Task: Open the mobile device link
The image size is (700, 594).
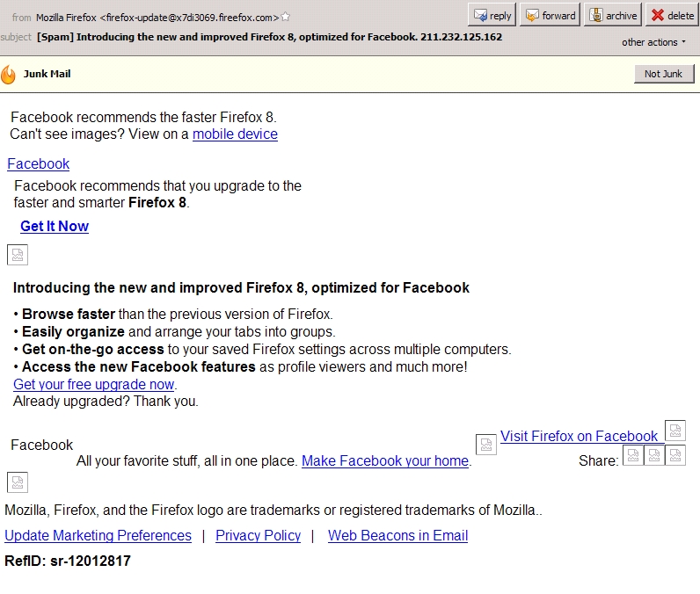Action: pos(235,134)
